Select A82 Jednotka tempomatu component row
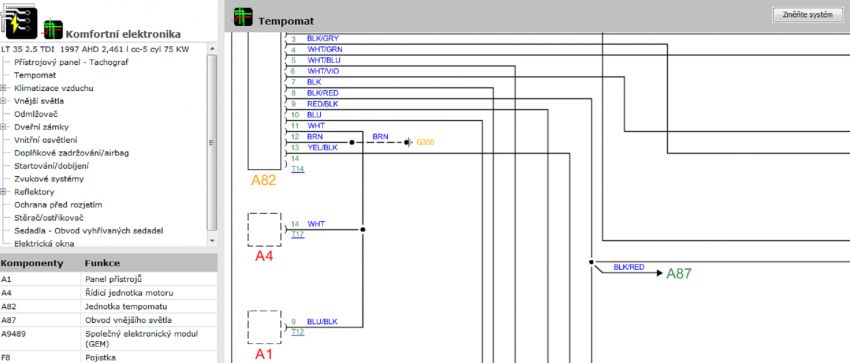 pos(108,306)
